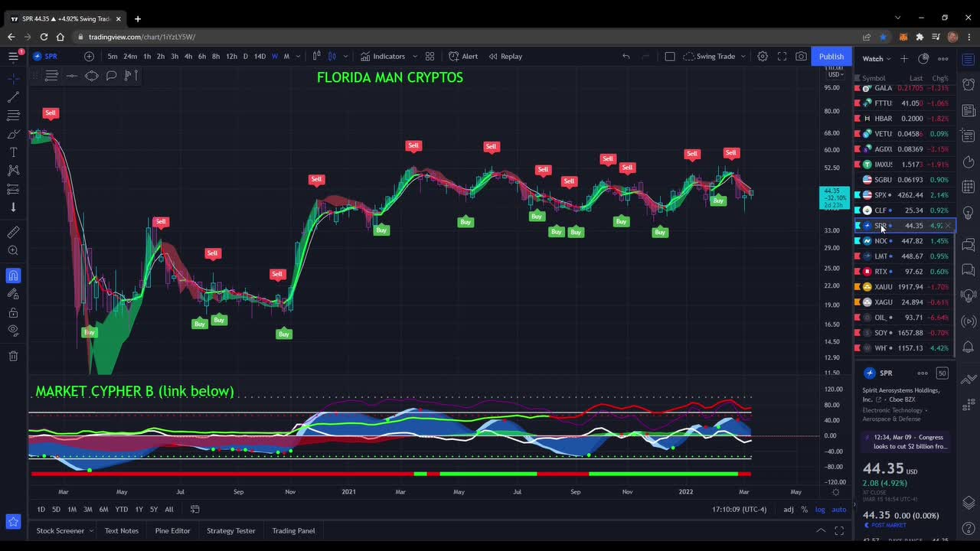Open the indicator templates grid icon
Viewport: 980px width, 551px height.
(x=430, y=56)
